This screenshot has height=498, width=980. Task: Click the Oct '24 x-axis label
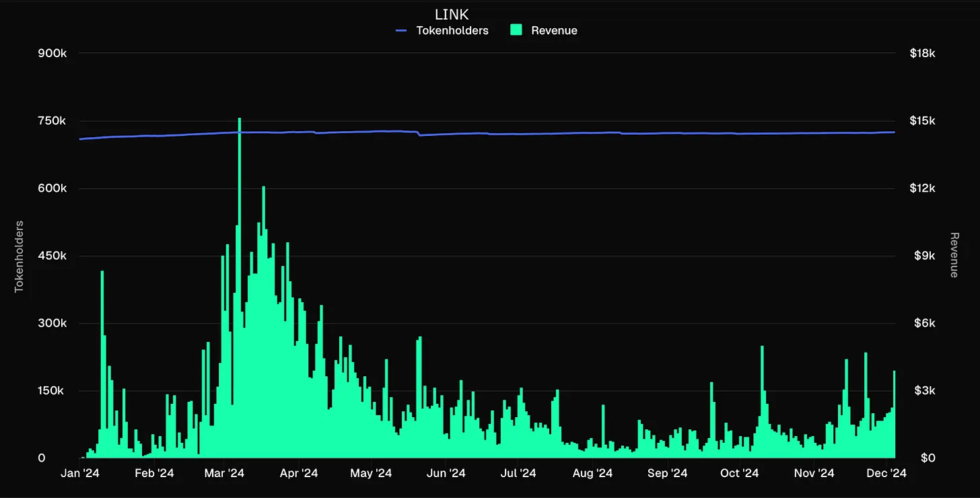click(x=739, y=474)
